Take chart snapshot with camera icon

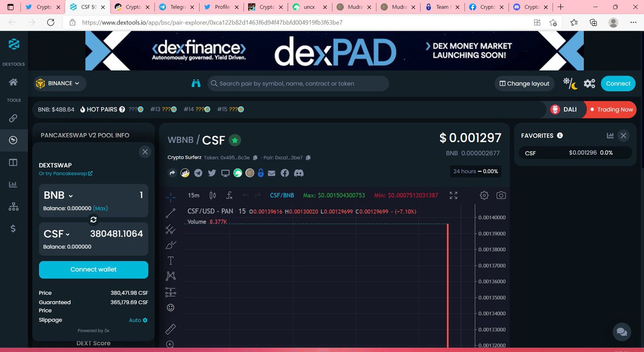tap(501, 195)
